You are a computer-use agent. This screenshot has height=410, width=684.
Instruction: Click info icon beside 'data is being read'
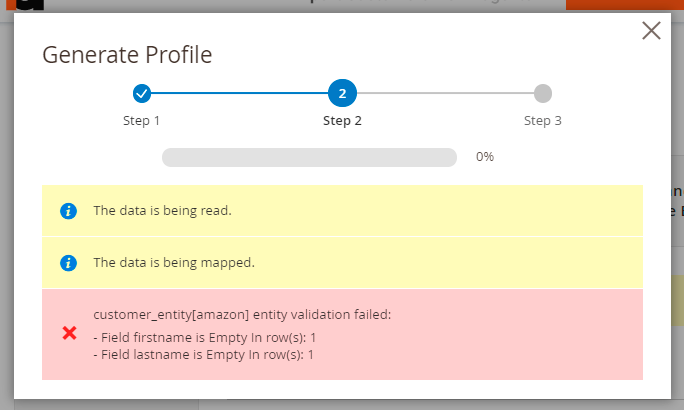click(x=68, y=211)
